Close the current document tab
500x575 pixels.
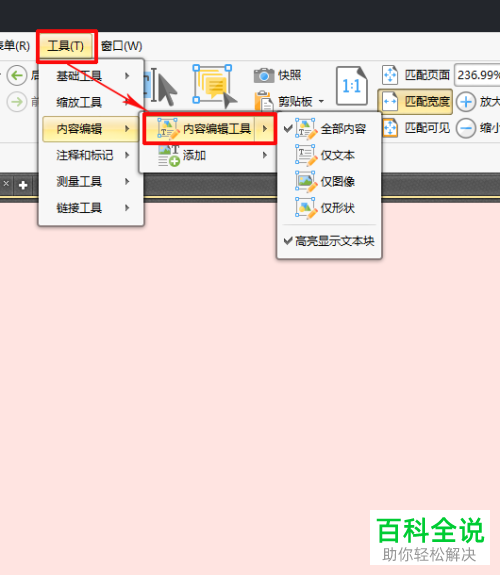(6, 184)
